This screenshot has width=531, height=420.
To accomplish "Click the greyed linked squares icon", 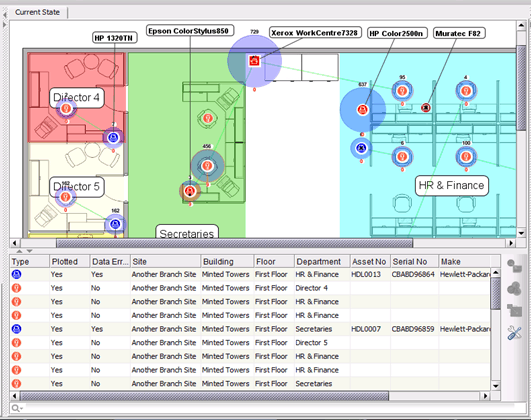I will [514, 310].
